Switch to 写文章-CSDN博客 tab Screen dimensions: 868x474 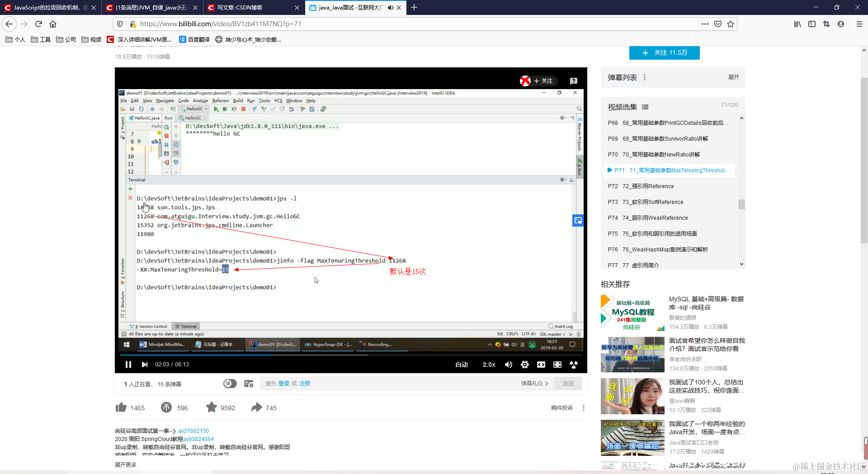click(253, 8)
